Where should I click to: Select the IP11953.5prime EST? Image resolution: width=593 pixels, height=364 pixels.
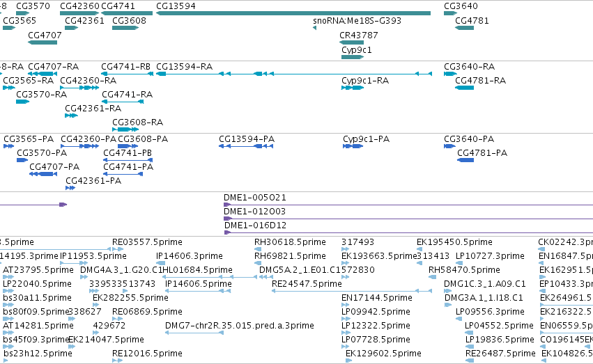(74, 263)
